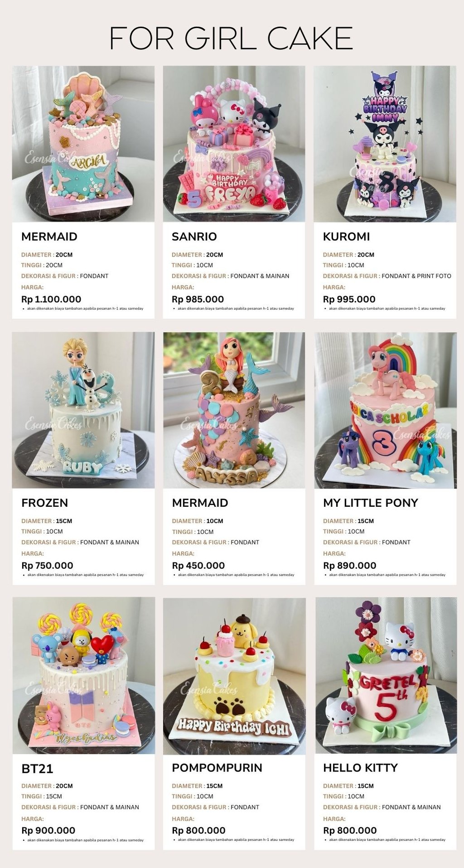
Task: View the Hello Kitty Gretel cake image
Action: 386,675
